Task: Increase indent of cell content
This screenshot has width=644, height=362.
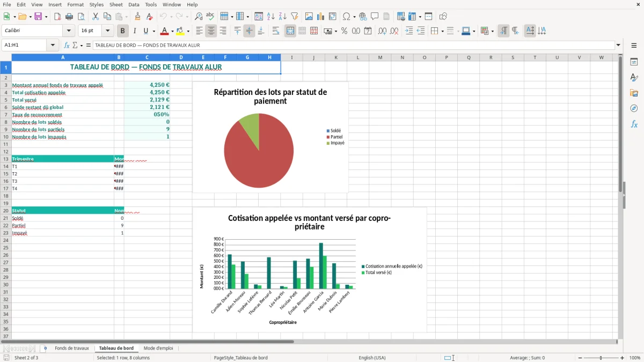Action: point(409,31)
